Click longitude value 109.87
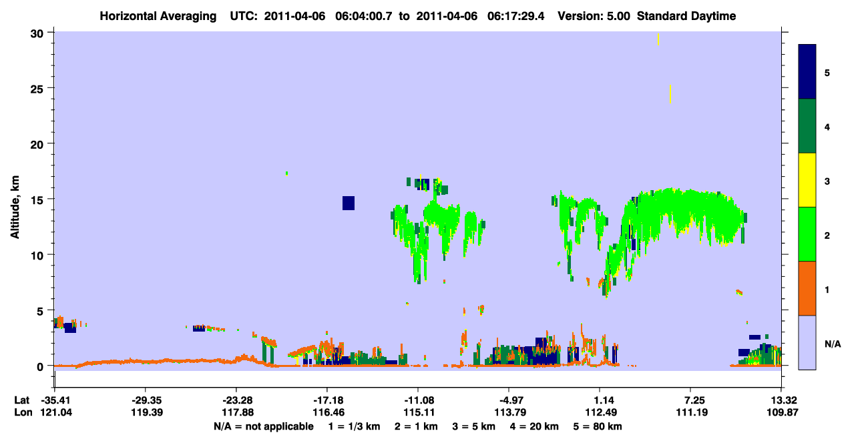 [782, 413]
